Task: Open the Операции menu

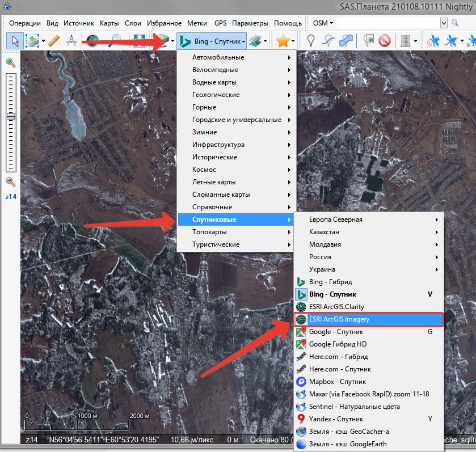Action: click(x=24, y=23)
